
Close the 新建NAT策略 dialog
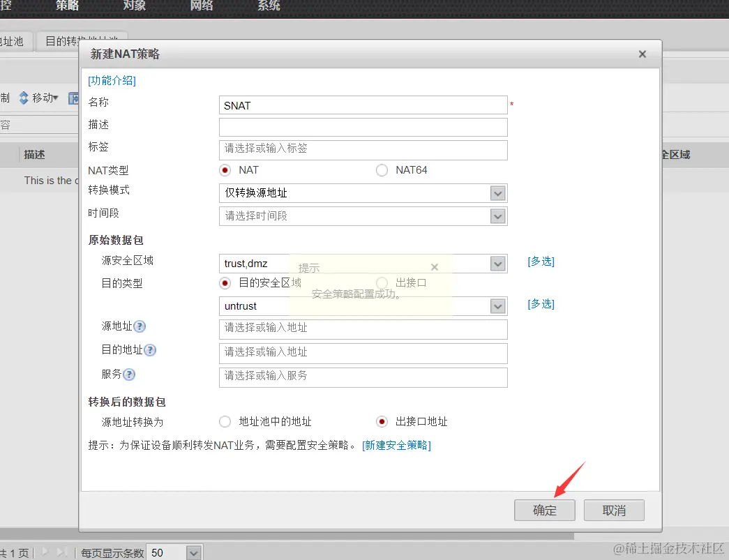642,54
